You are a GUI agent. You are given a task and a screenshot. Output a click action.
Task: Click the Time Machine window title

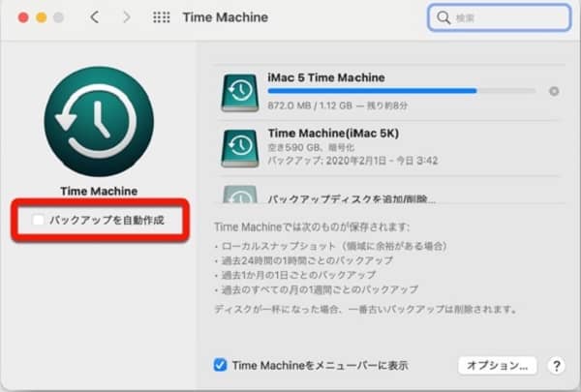(226, 17)
